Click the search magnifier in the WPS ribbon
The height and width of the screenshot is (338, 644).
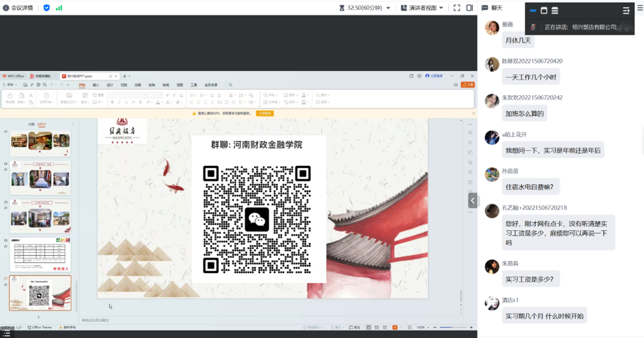tap(231, 85)
